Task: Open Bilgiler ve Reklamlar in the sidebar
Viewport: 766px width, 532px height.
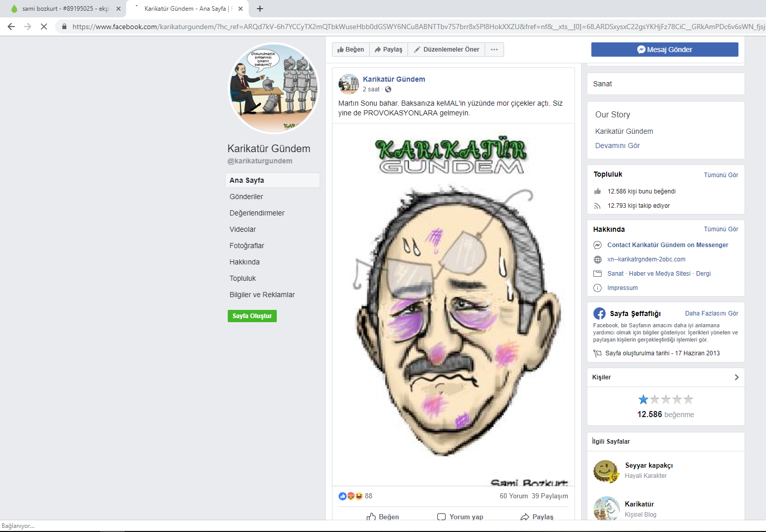Action: pyautogui.click(x=262, y=295)
